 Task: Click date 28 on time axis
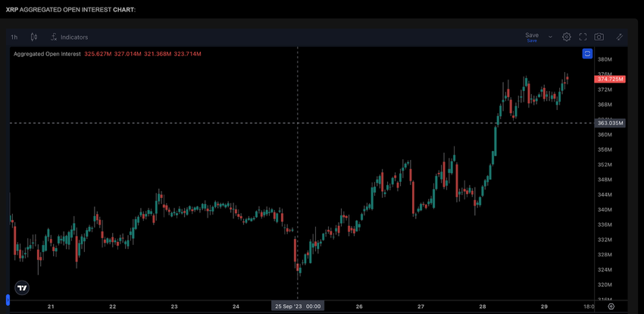482,306
